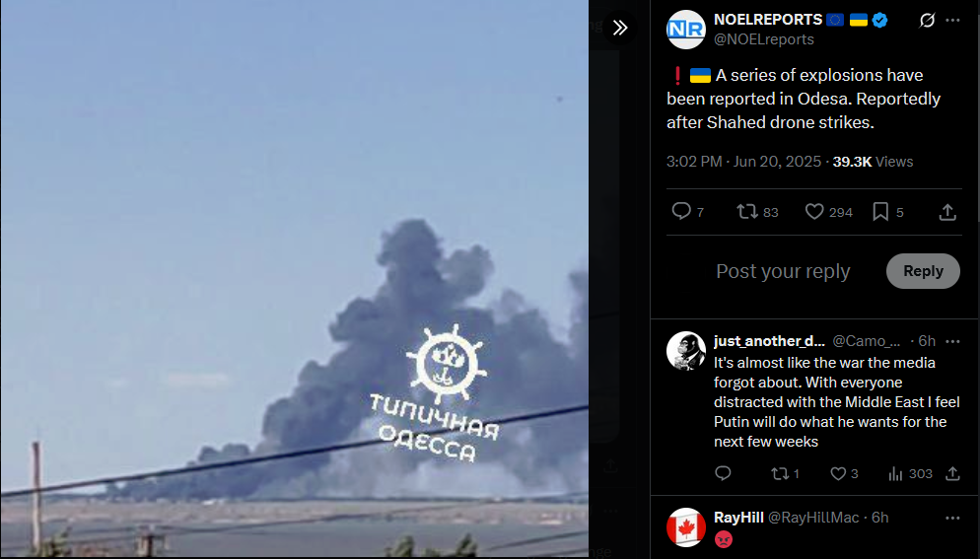Open more options on RayHill comment
Viewport: 980px width, 559px height.
click(x=952, y=518)
